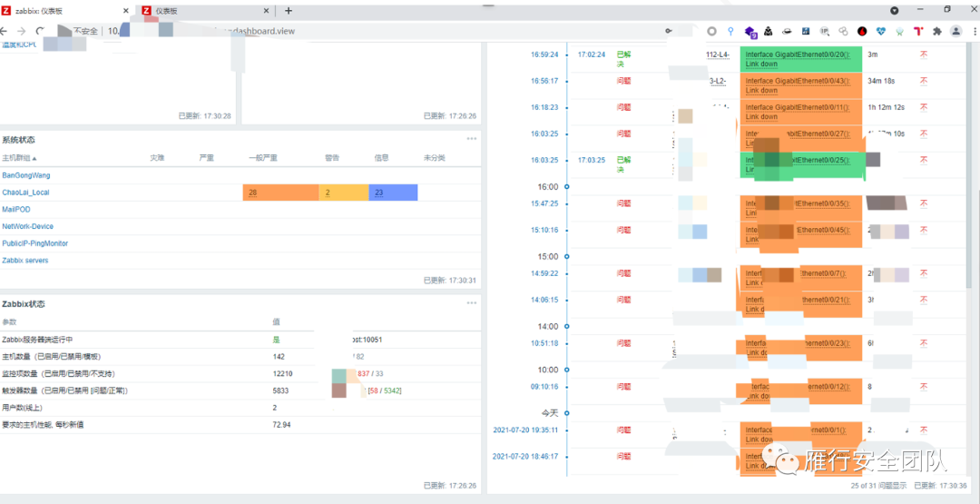The height and width of the screenshot is (504, 980).
Task: Switch to the 'zabbix: 仪表板' tab
Action: coord(65,11)
